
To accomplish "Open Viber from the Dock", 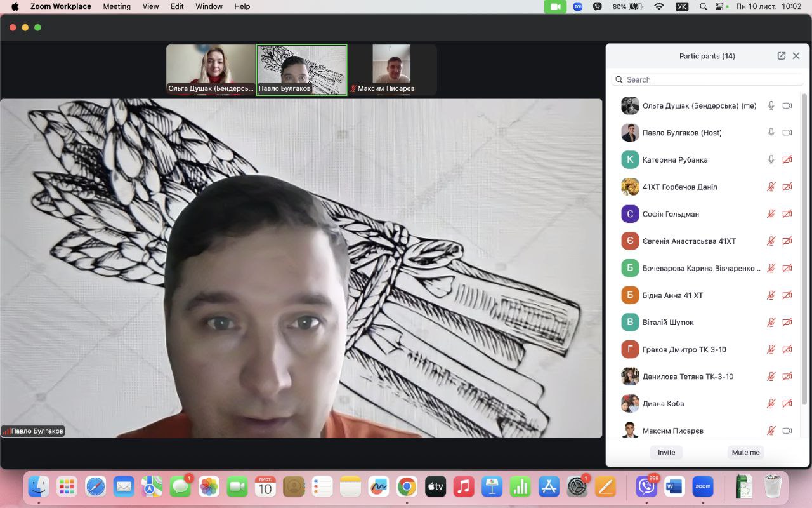I will (x=646, y=487).
